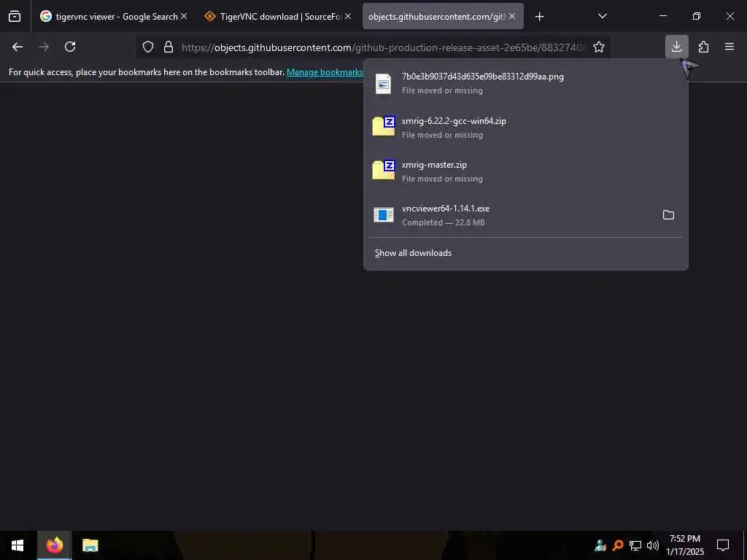This screenshot has width=747, height=560.
Task: Close the tigervnc viewer Google Search tab
Action: tap(184, 16)
